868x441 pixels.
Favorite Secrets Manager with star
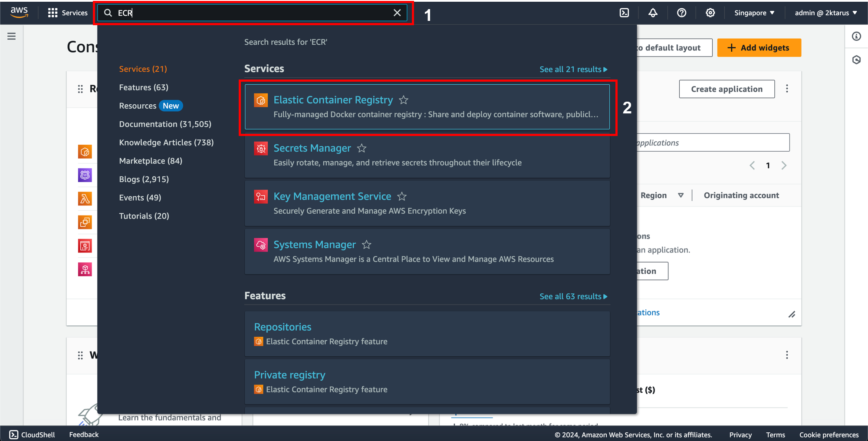pyautogui.click(x=362, y=148)
